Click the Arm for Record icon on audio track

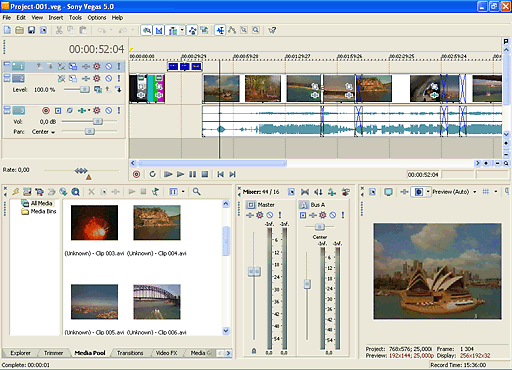coord(46,110)
